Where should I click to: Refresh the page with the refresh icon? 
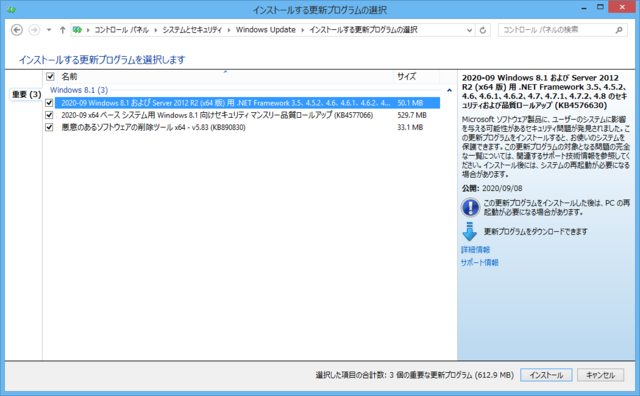coord(483,30)
